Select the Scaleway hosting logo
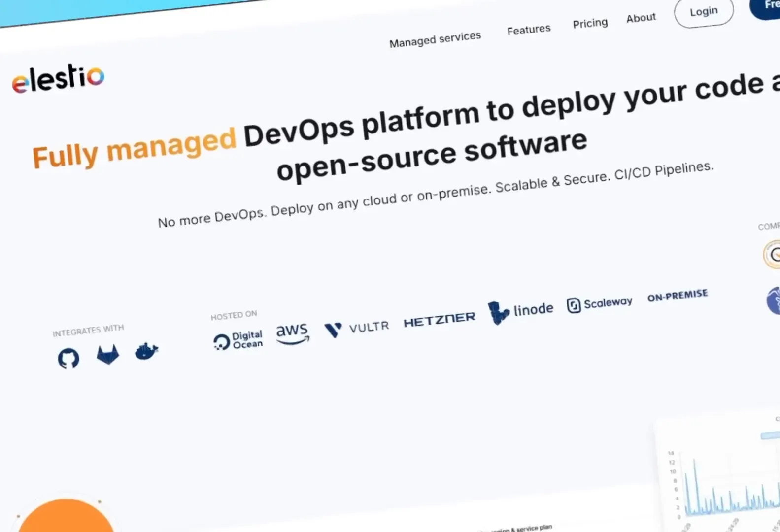Viewport: 780px width, 532px height. coord(599,304)
